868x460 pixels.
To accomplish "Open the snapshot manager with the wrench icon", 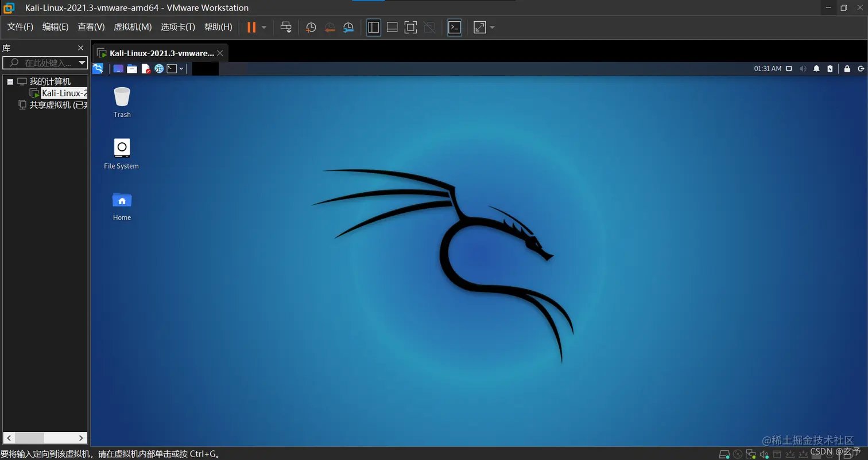I will point(348,27).
